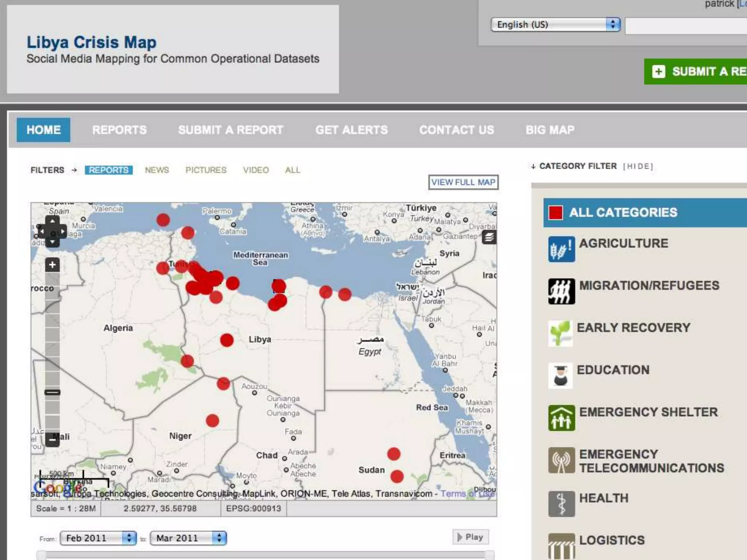Screen dimensions: 747x560
Task: Open the English (US) language dropdown
Action: [x=555, y=25]
